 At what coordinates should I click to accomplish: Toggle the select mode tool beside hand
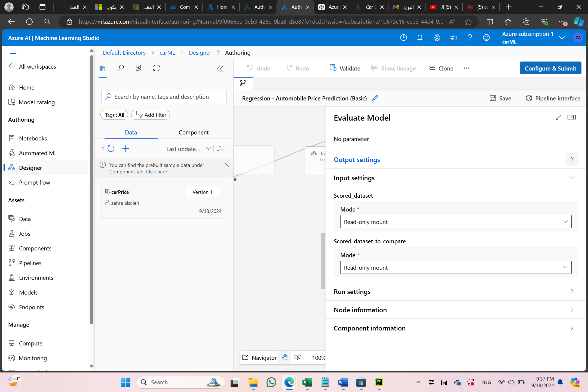pyautogui.click(x=298, y=357)
